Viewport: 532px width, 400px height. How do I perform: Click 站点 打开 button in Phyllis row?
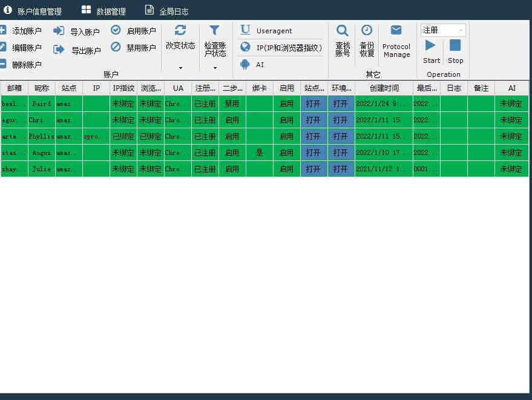pos(314,136)
